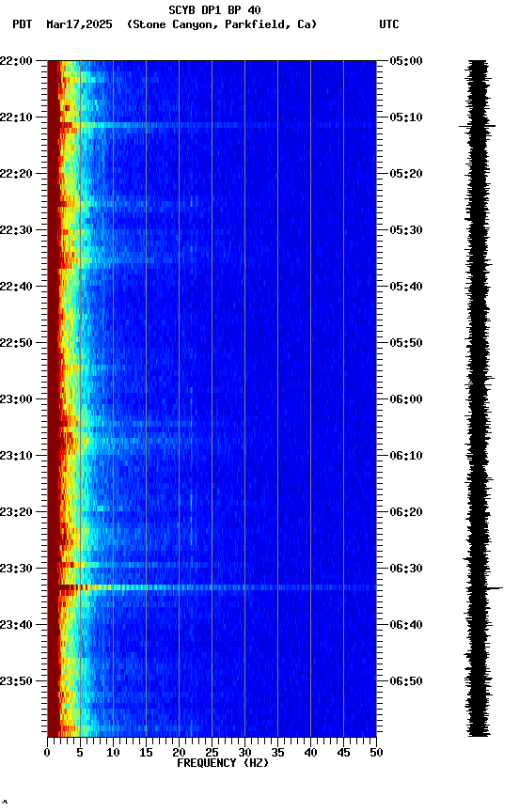
Task: Click the "40" frequency axis label
Action: (311, 753)
